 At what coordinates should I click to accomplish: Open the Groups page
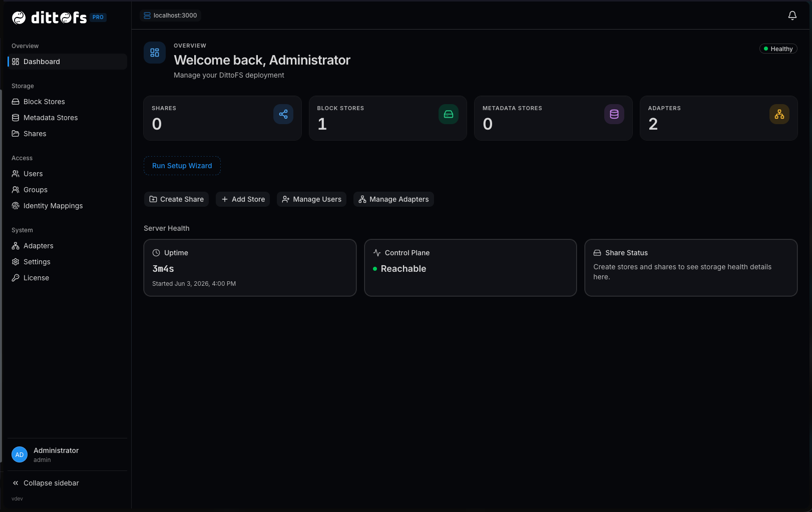(x=68, y=190)
